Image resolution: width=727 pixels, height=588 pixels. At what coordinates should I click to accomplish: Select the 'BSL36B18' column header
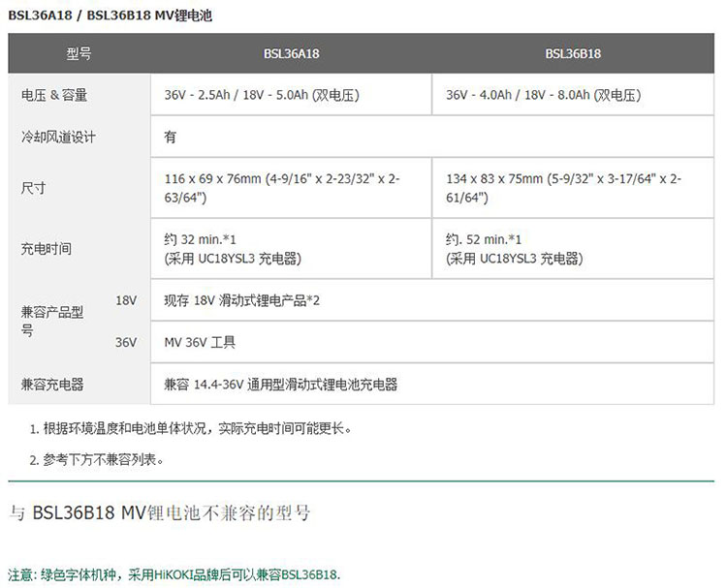click(x=573, y=53)
